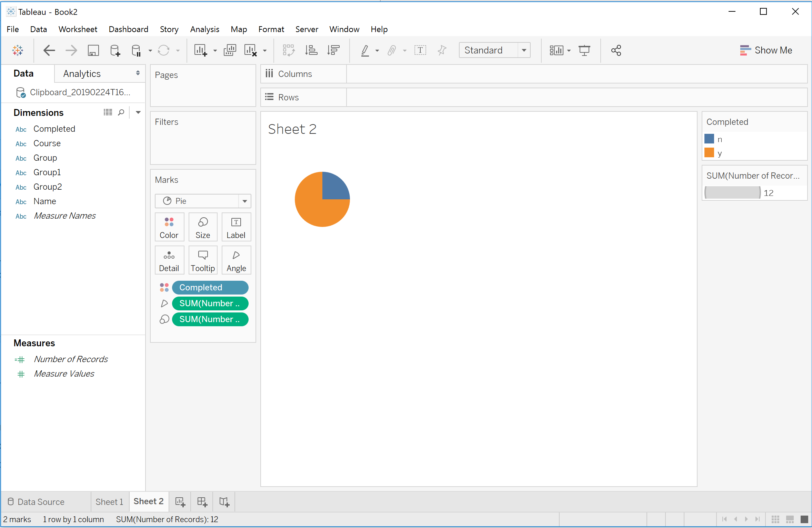Sort ascending using the toolbar icon
The image size is (812, 528).
(311, 51)
